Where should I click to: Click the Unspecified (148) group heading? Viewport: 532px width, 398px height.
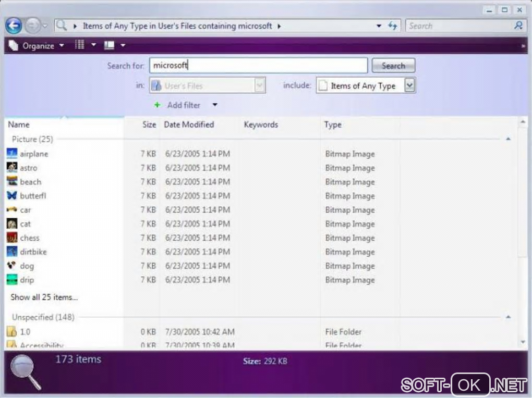point(43,317)
